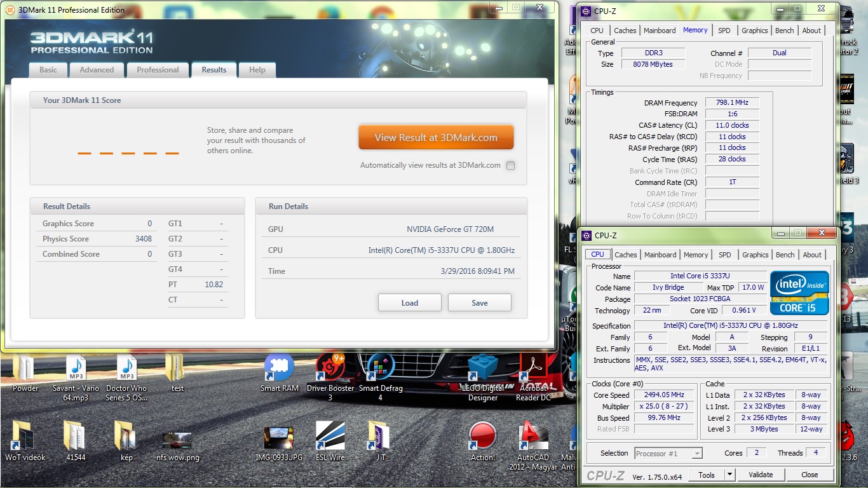Open SPD tab in upper CPU-Z window
868x488 pixels.
[724, 30]
